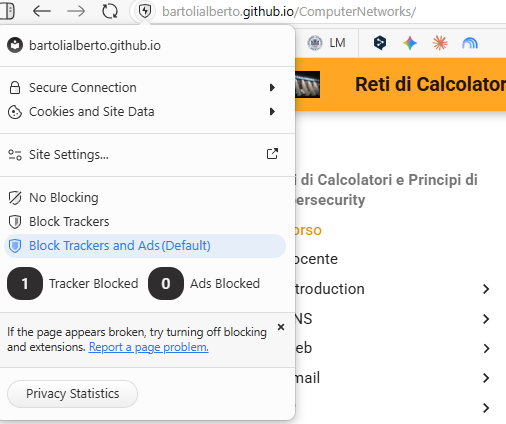Go back with the left arrow
The height and width of the screenshot is (424, 506).
pyautogui.click(x=42, y=11)
